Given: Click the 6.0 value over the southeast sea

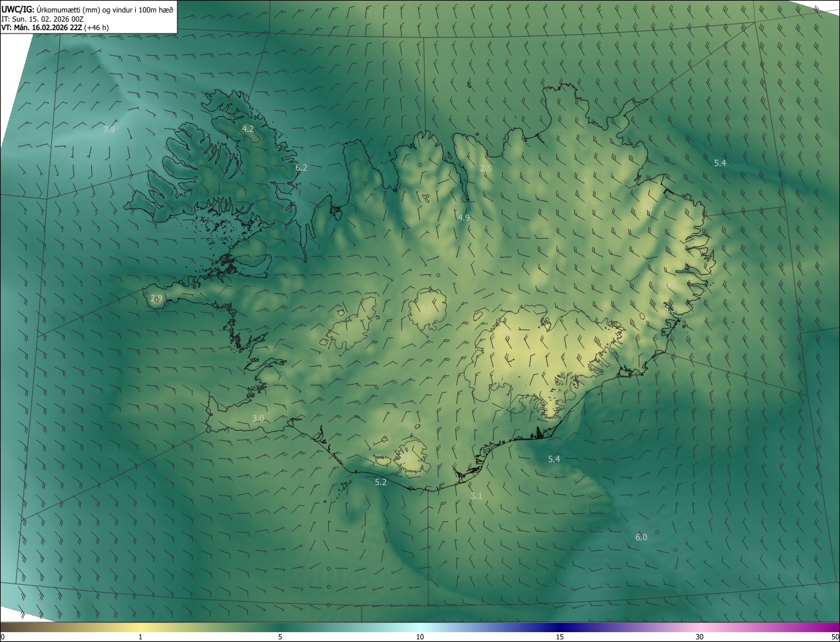Looking at the screenshot, I should (641, 538).
